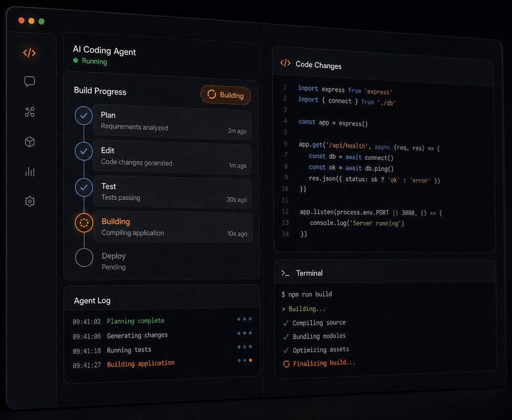Click the Compiling source checkmark

286,323
